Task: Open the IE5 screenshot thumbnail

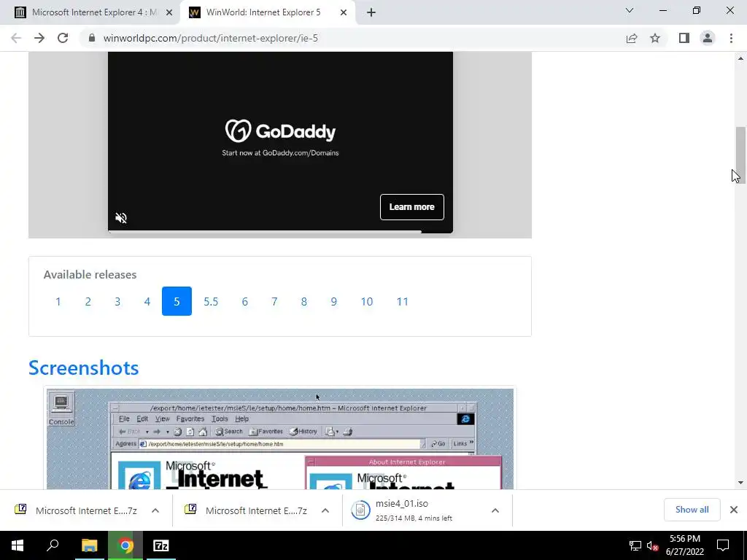Action: (280, 438)
